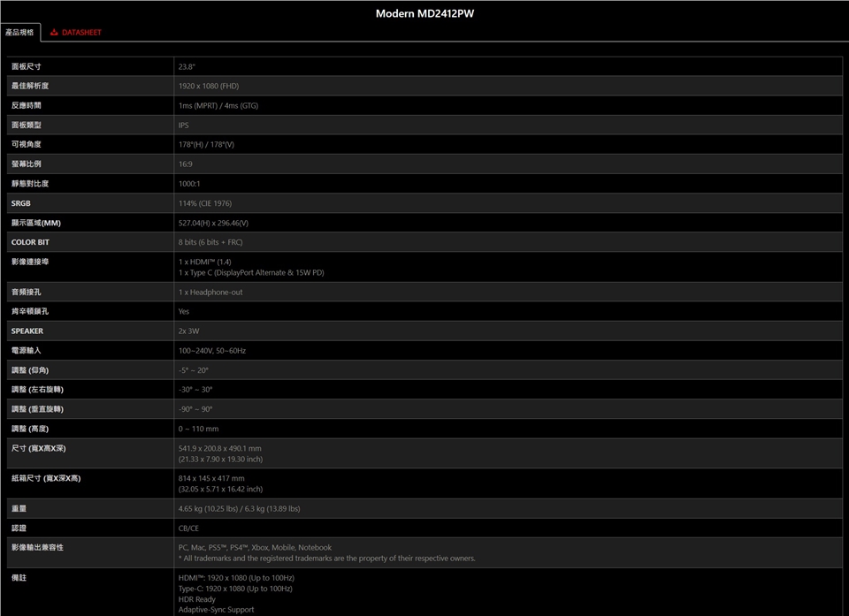Select the 8 bits (6 bits + FRC) value
Viewport: 849px width, 616px height.
click(x=210, y=242)
